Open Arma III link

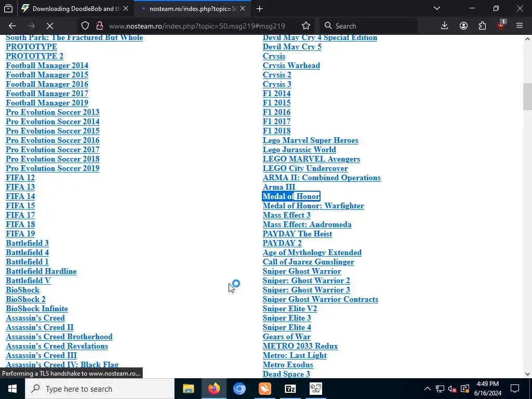[x=279, y=187]
